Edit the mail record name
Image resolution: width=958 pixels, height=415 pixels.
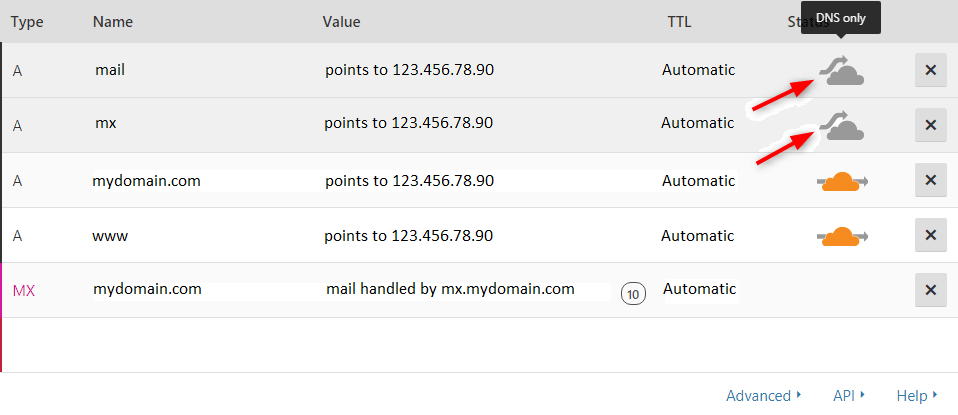point(110,70)
